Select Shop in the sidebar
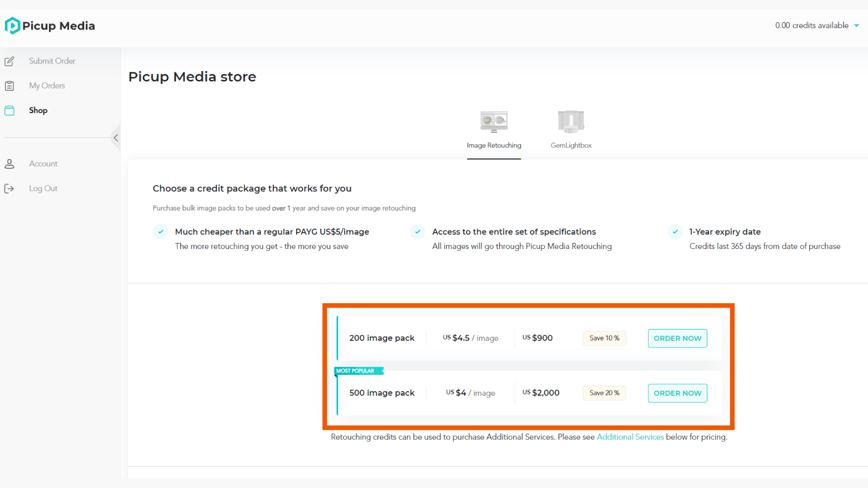 point(38,110)
